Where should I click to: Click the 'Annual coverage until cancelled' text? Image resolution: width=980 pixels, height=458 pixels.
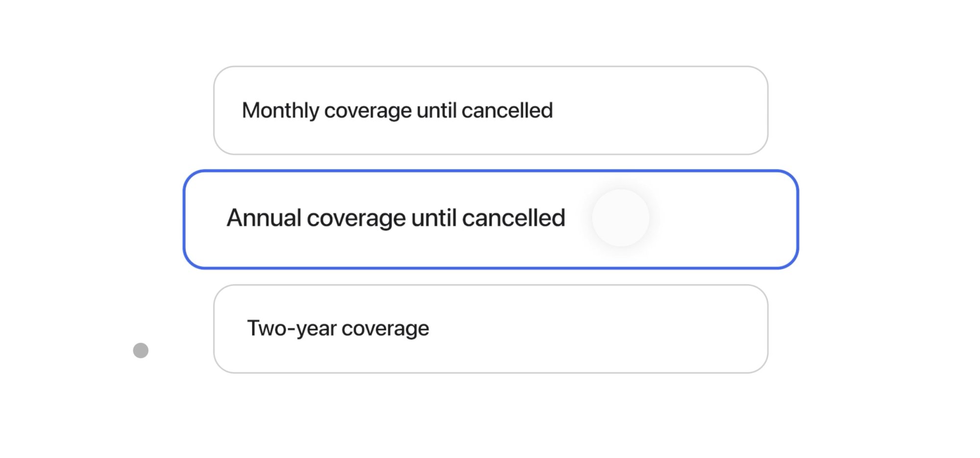click(395, 218)
